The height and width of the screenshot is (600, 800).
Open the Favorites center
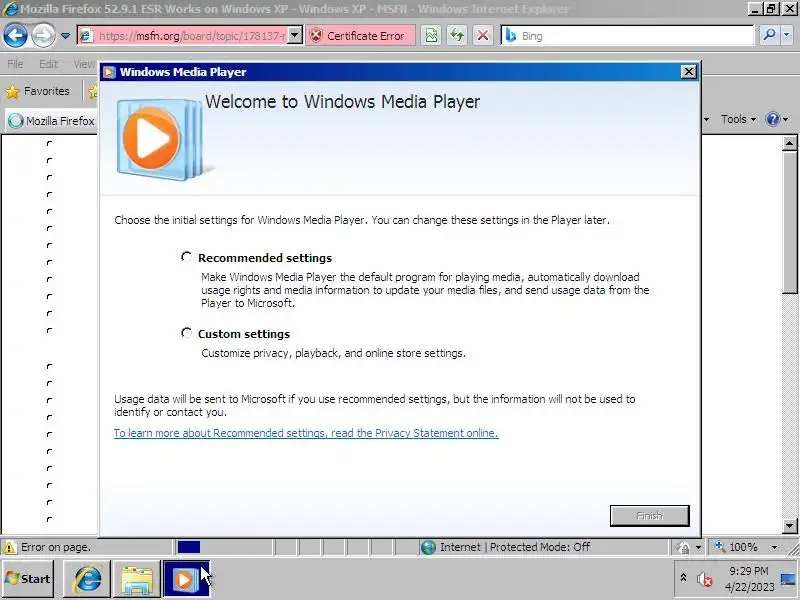point(37,91)
